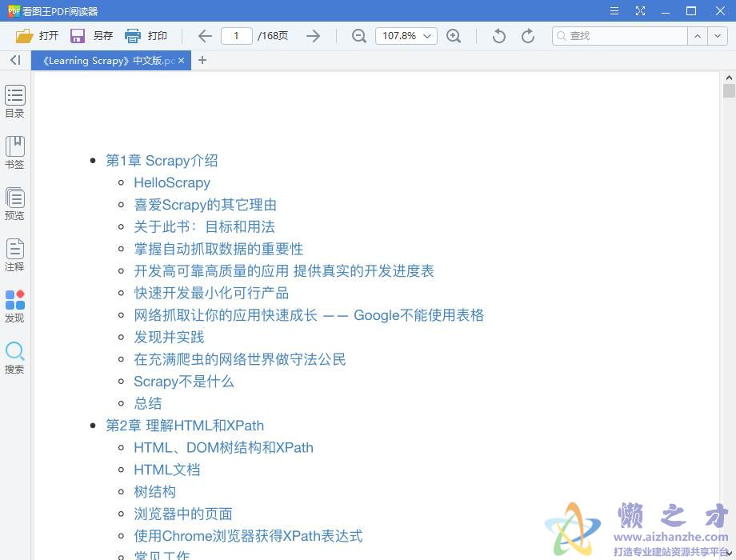Open link Scrapy不是什么
This screenshot has height=560, width=736.
click(x=183, y=381)
